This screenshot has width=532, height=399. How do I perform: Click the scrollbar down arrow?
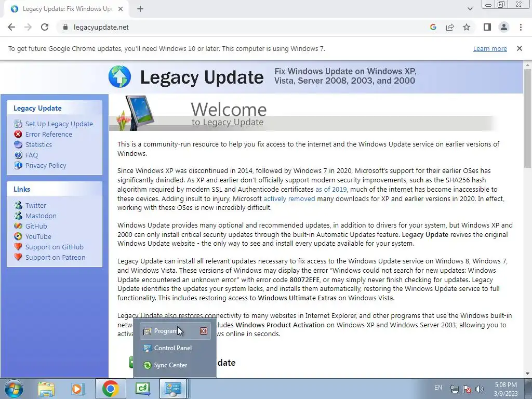pos(527,374)
